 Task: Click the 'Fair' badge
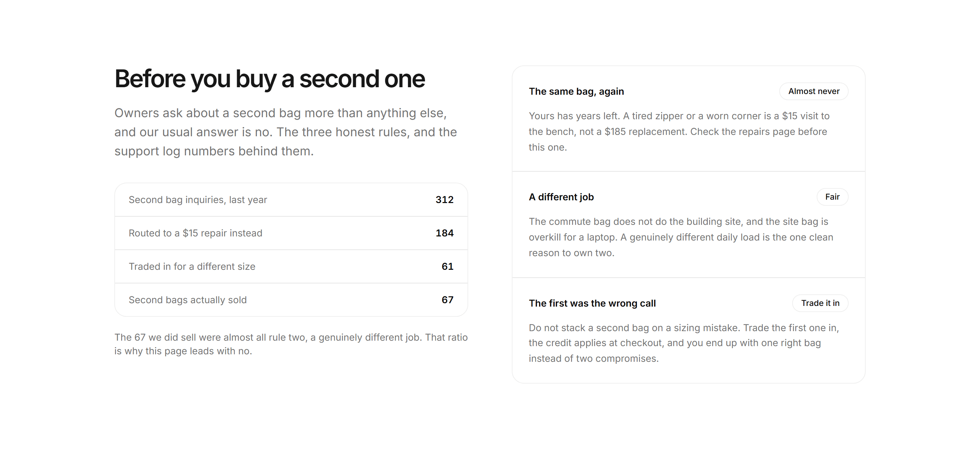click(832, 197)
